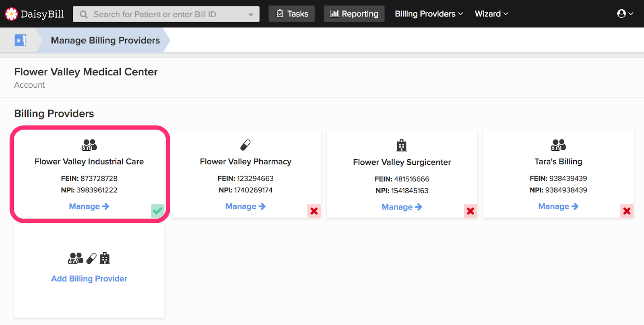Click the search magnifier icon

coord(84,14)
